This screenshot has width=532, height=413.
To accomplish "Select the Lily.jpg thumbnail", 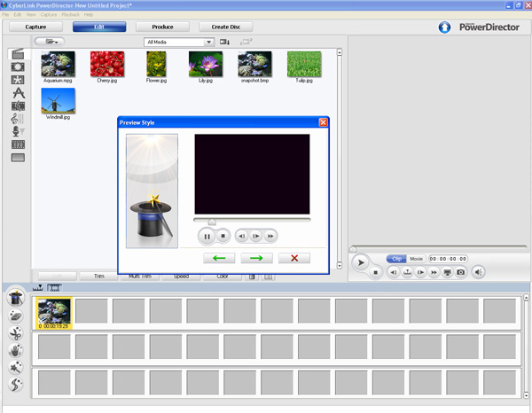I will [206, 64].
